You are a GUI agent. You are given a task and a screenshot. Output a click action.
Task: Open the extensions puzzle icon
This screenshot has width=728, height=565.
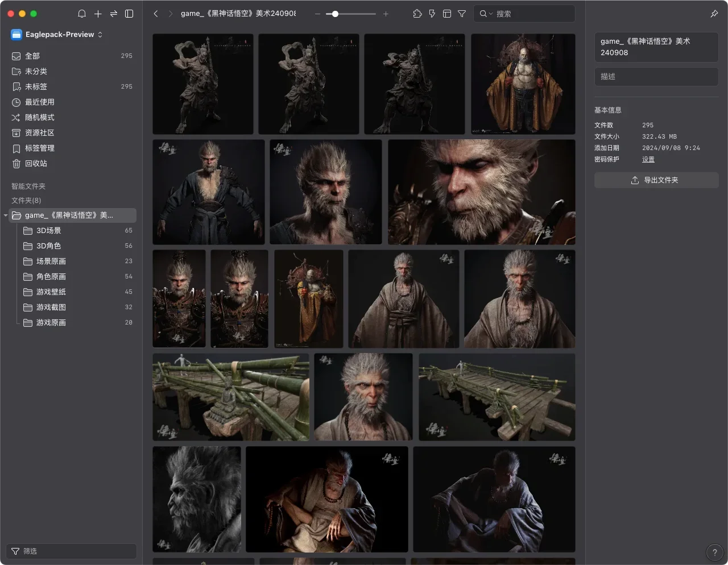tap(417, 14)
